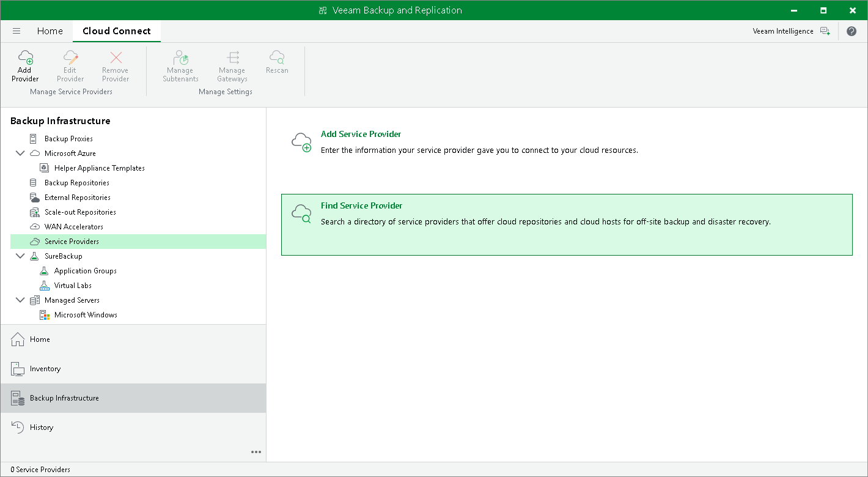868x477 pixels.
Task: Switch to the Home ribbon tab
Action: pos(50,31)
